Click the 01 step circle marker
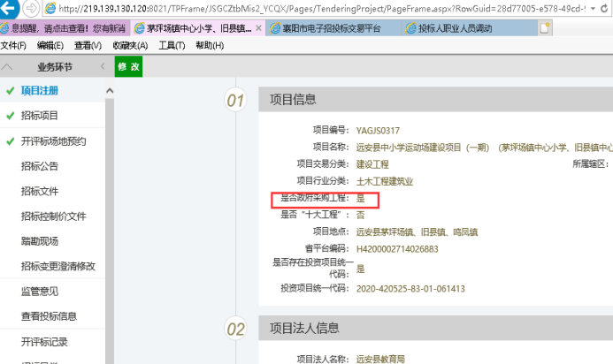Screen dimensions: 613x364 (x=235, y=101)
